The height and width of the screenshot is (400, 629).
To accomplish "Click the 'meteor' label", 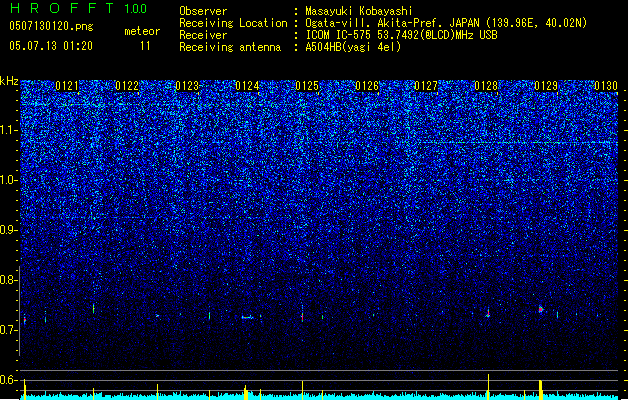I will [142, 31].
